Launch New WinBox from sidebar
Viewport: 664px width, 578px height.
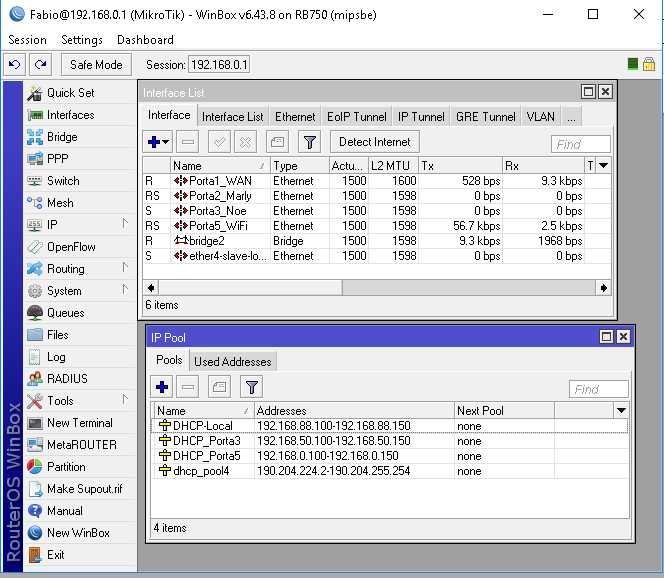tap(80, 533)
